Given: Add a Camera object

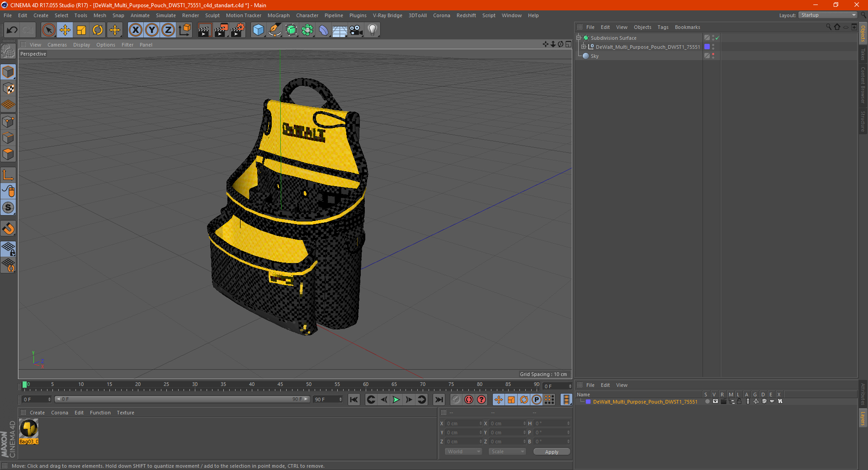Looking at the screenshot, I should coord(356,30).
